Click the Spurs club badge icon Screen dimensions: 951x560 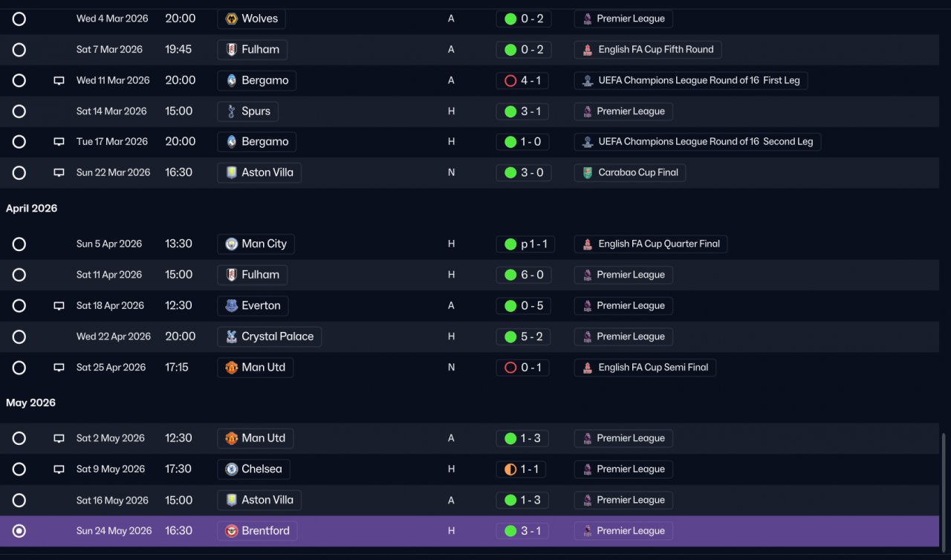[x=231, y=111]
